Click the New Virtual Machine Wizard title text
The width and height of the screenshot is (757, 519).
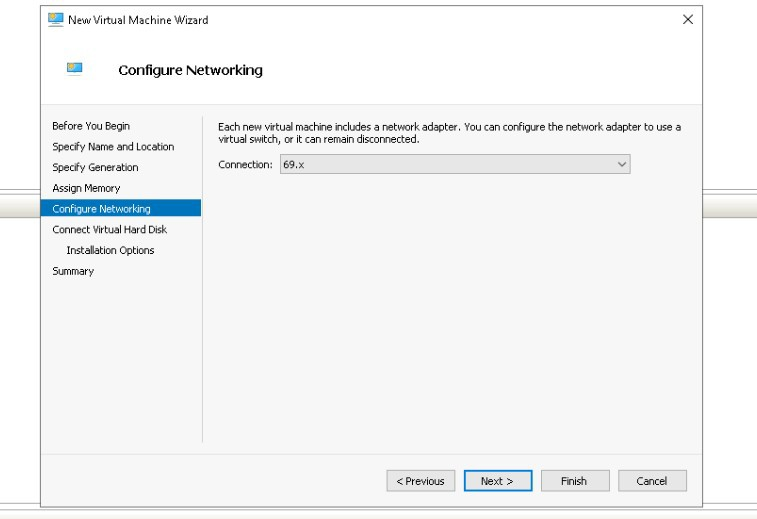[x=138, y=20]
